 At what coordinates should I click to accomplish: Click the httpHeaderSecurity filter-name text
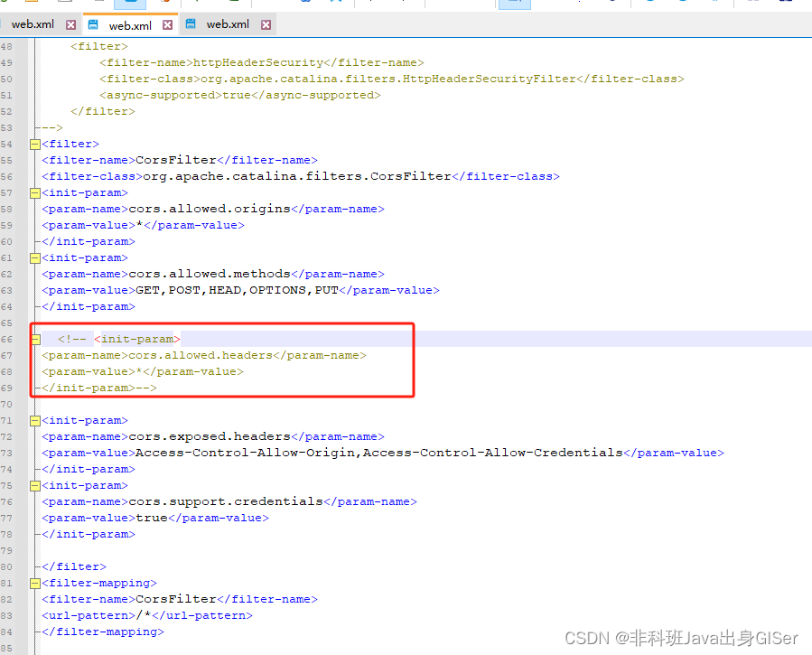point(258,62)
